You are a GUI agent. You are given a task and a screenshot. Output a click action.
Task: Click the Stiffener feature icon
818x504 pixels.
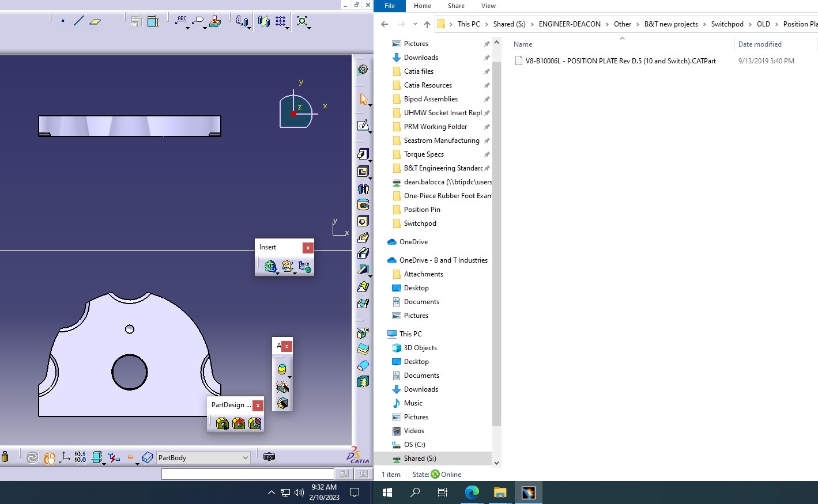pyautogui.click(x=363, y=270)
